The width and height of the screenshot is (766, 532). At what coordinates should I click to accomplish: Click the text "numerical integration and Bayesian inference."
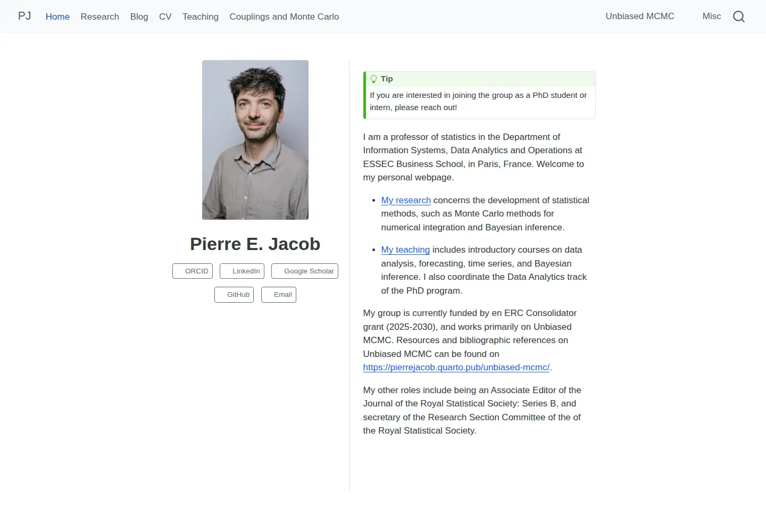(473, 227)
